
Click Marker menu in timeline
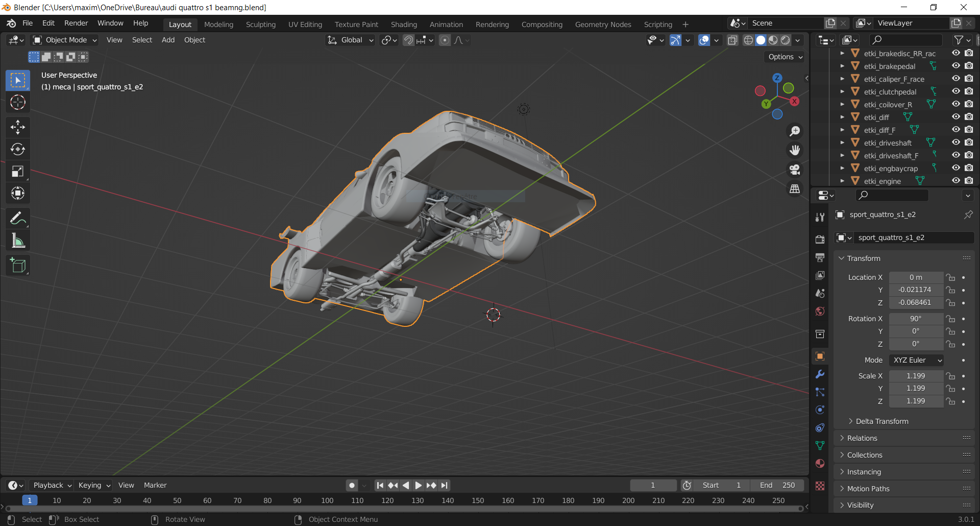point(155,485)
